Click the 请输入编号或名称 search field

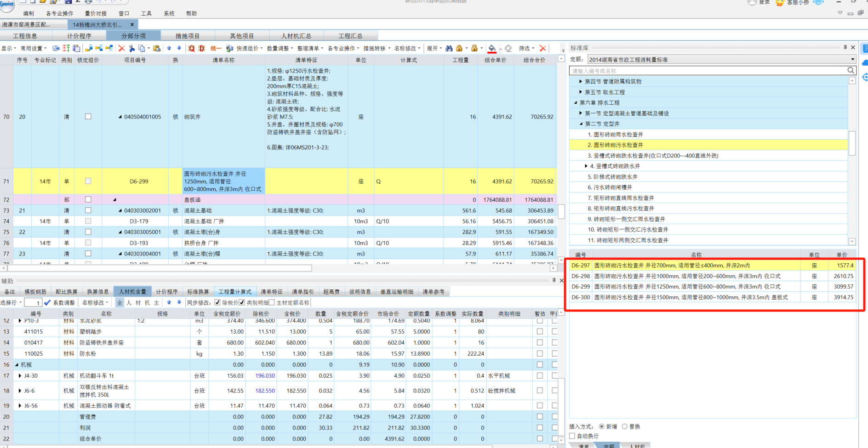(x=708, y=70)
